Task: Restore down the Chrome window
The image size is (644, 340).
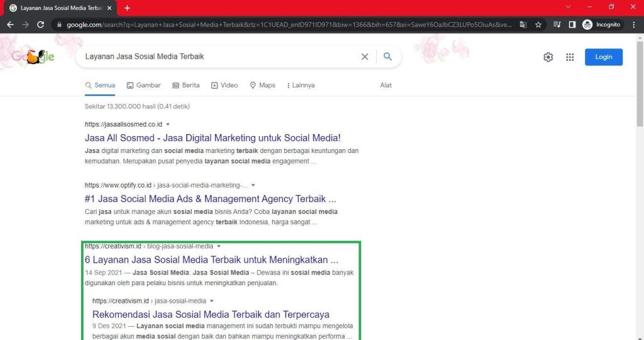Action: [611, 6]
